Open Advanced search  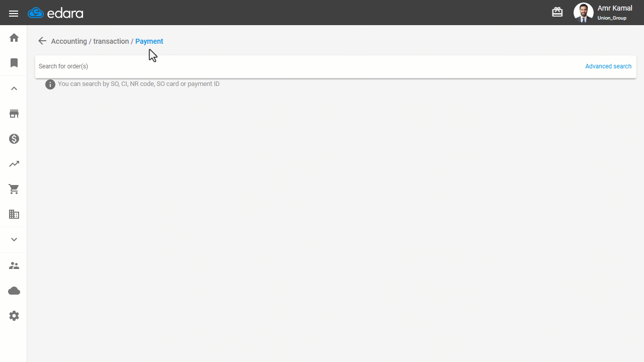[608, 66]
